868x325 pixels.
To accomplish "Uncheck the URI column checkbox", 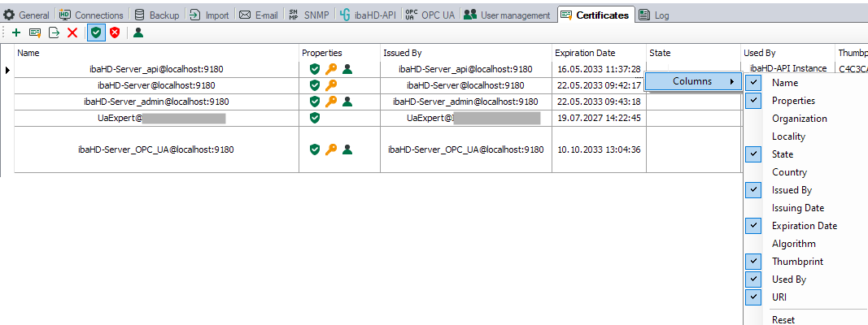I will pos(753,297).
